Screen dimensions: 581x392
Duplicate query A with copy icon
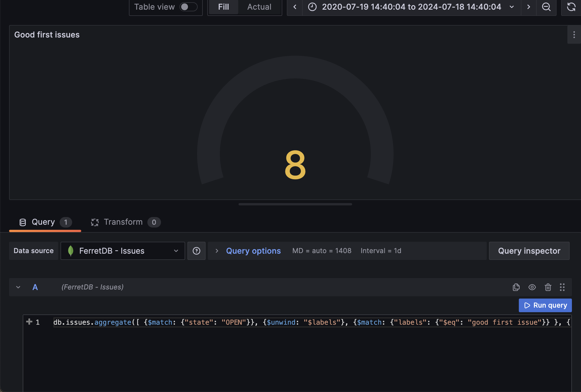516,287
